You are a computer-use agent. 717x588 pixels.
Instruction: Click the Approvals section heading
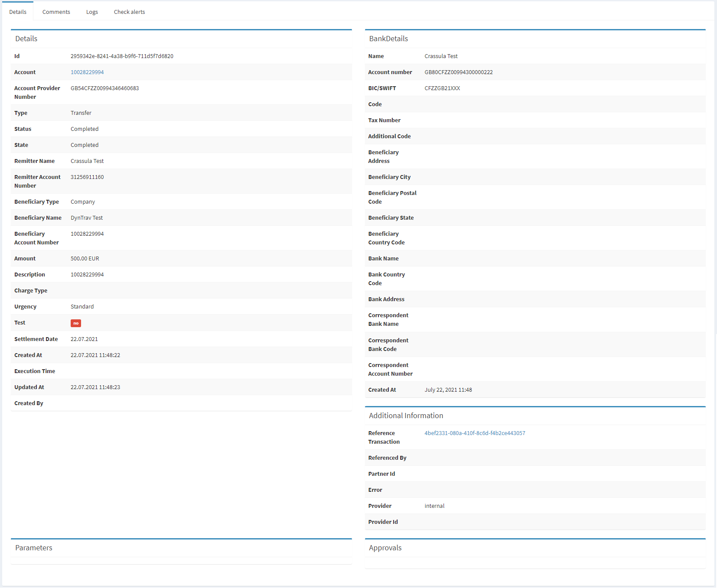[385, 548]
